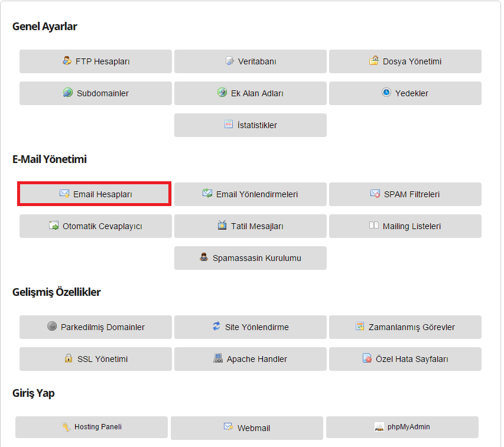The width and height of the screenshot is (504, 447).
Task: Open Email Hesapları
Action: pos(96,194)
